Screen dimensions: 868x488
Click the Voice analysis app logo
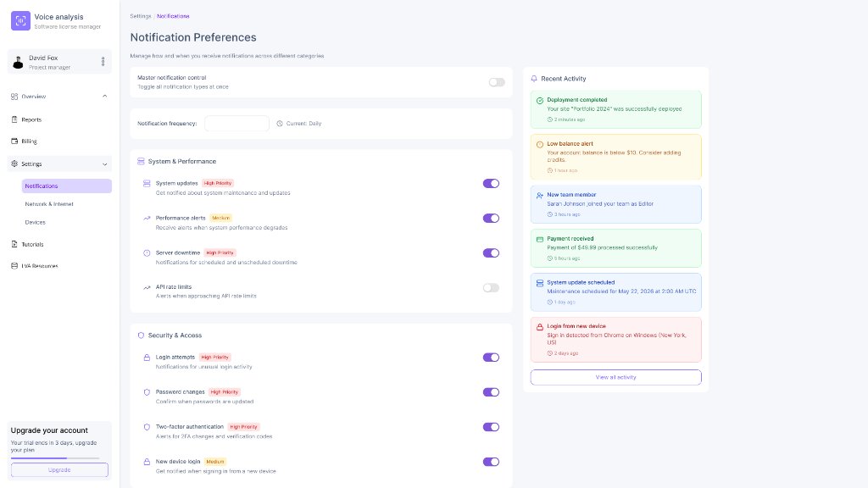20,21
